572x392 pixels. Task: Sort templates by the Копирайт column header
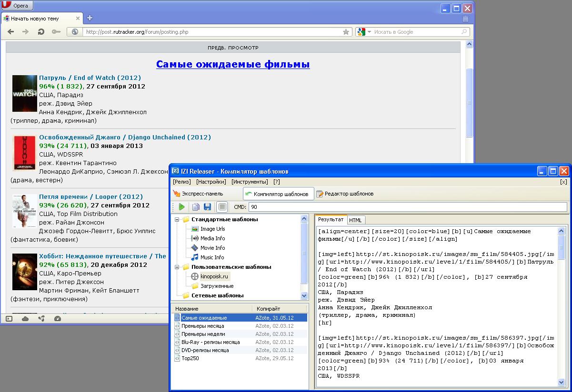[x=281, y=309]
